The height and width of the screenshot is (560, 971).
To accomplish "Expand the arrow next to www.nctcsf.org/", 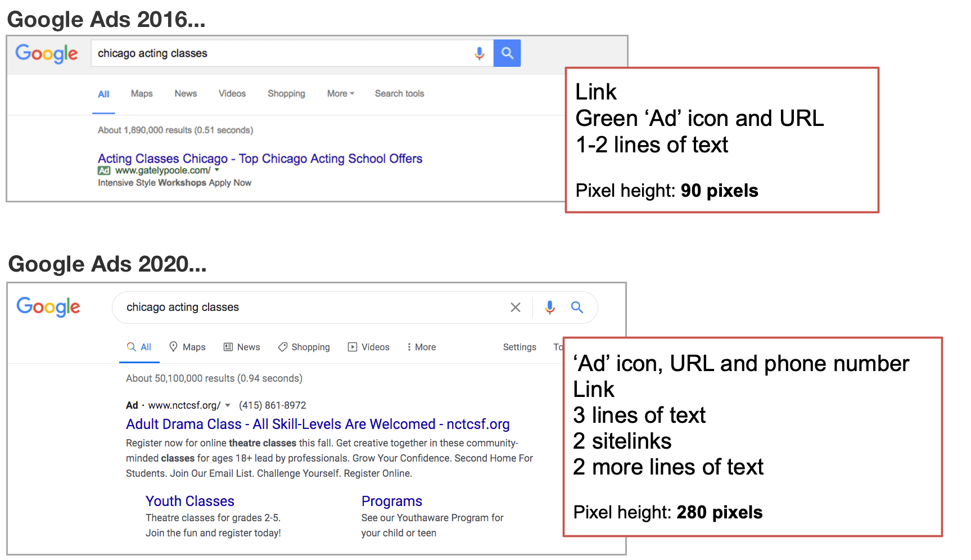I will click(228, 405).
